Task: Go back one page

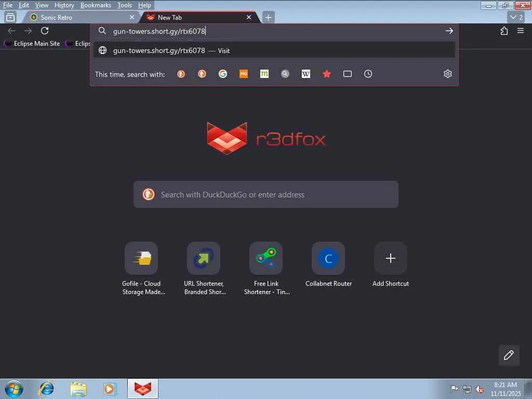Action: click(x=11, y=31)
